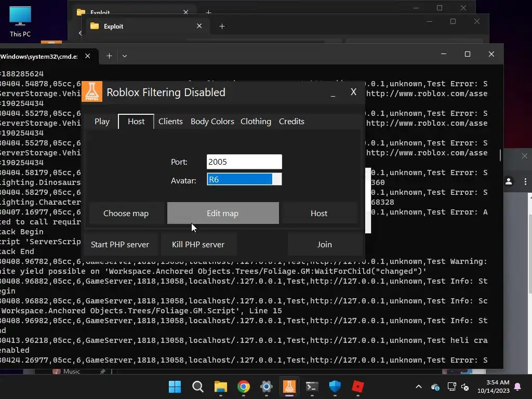Open three-dot menu in right background window
532x399 pixels.
(525, 181)
